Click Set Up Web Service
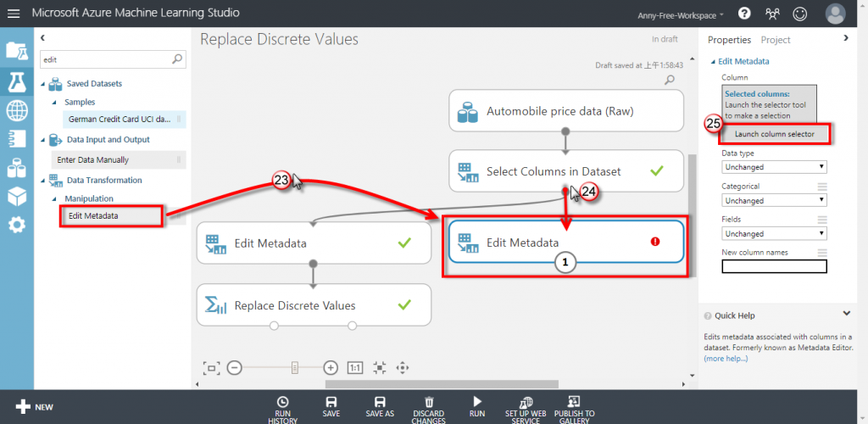The height and width of the screenshot is (424, 868). pos(526,409)
